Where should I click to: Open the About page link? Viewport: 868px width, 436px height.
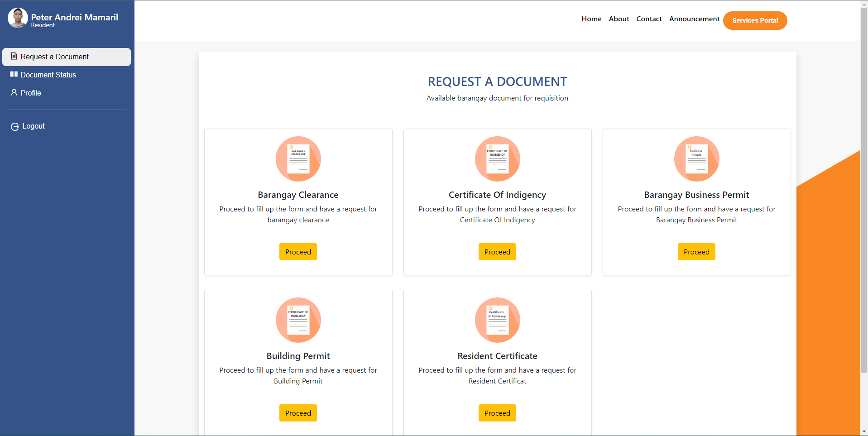[619, 19]
